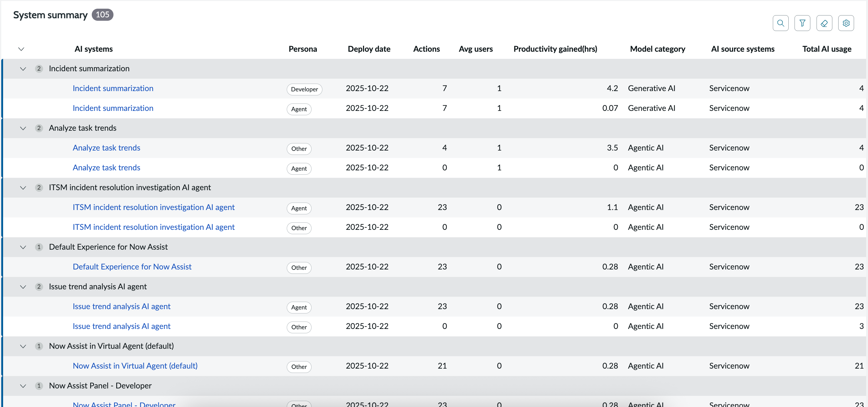Sort by Avg users column header
Screen dimensions: 868x407
[x=476, y=49]
